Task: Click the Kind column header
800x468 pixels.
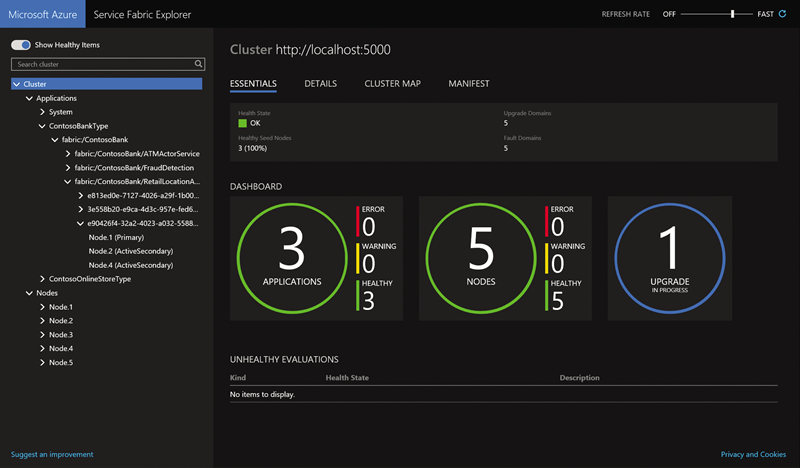Action: click(x=238, y=378)
